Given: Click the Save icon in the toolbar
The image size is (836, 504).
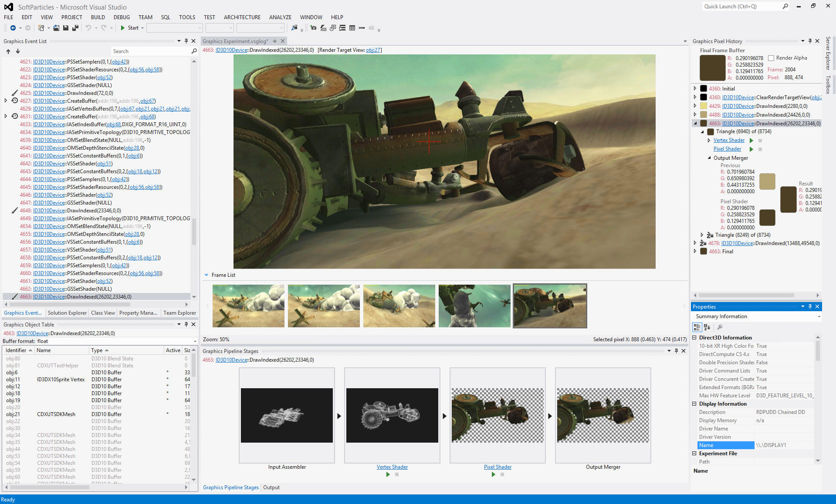Looking at the screenshot, I should (x=65, y=27).
